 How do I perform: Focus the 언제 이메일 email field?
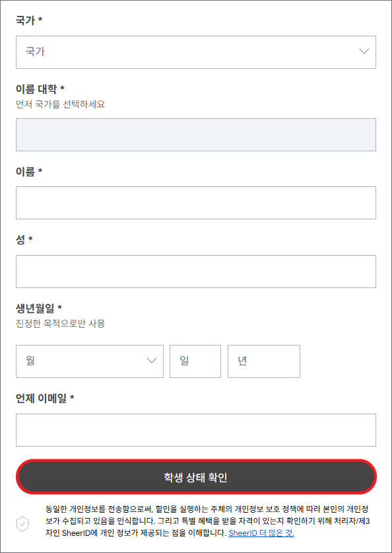(x=196, y=430)
